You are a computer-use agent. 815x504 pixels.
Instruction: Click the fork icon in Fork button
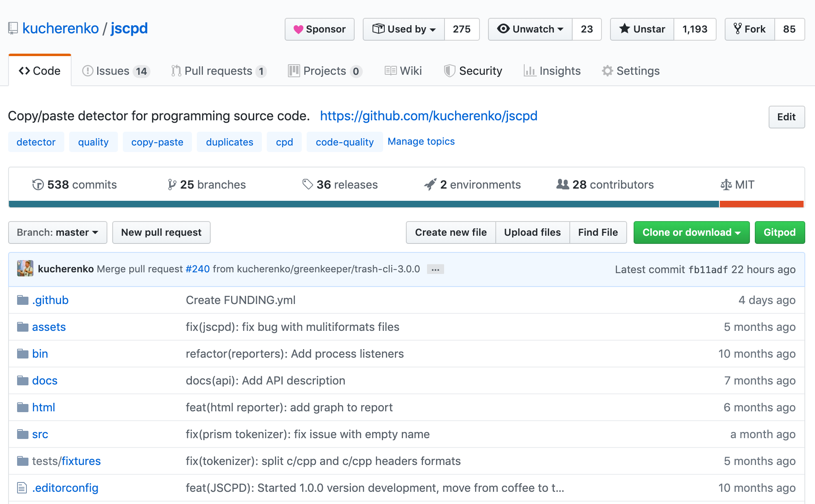coord(738,28)
